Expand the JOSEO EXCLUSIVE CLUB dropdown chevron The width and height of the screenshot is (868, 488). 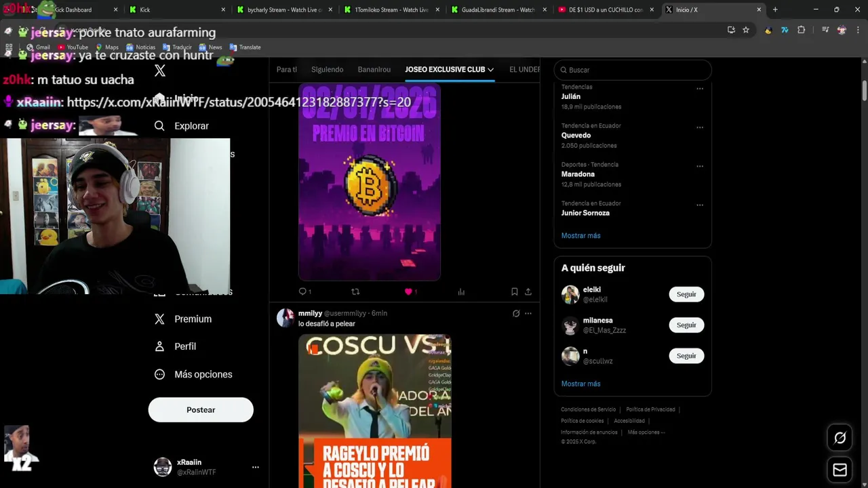490,70
